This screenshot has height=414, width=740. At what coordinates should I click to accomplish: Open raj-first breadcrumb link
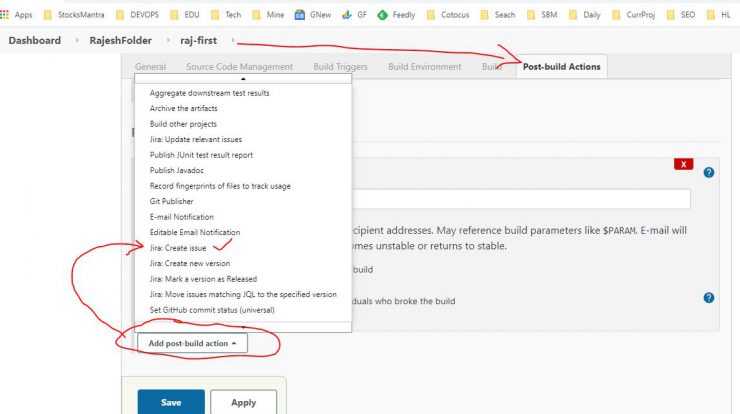pos(198,41)
